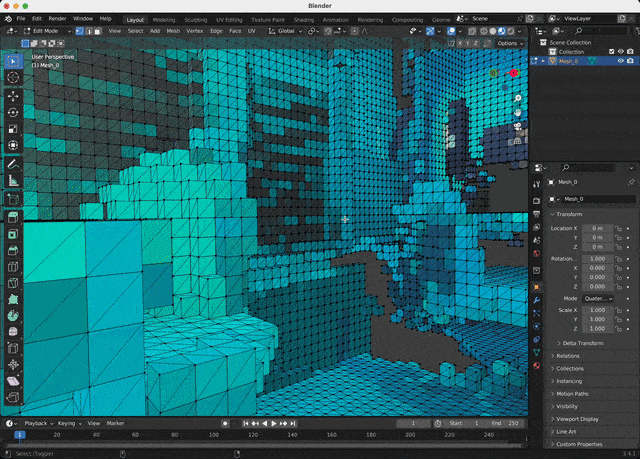
Task: Jump to timeline end button
Action: pyautogui.click(x=293, y=424)
